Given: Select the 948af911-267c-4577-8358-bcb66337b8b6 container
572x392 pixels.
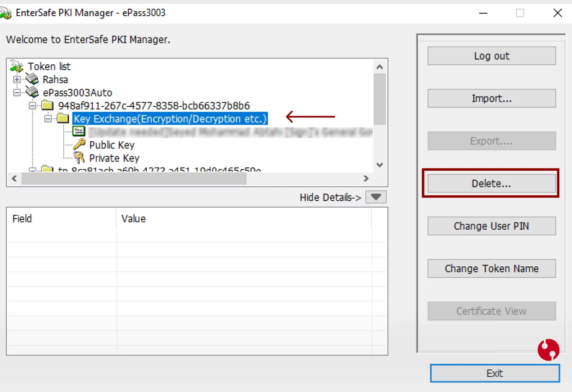Looking at the screenshot, I should [154, 106].
